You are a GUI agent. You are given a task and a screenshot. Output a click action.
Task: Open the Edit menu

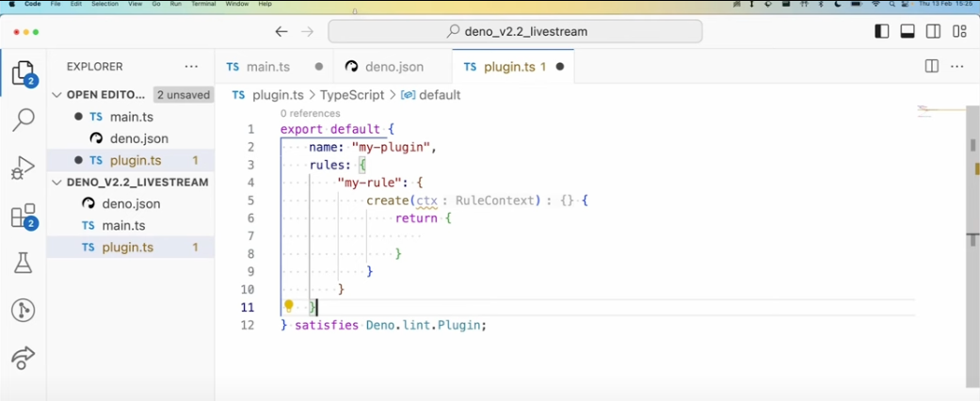tap(75, 4)
